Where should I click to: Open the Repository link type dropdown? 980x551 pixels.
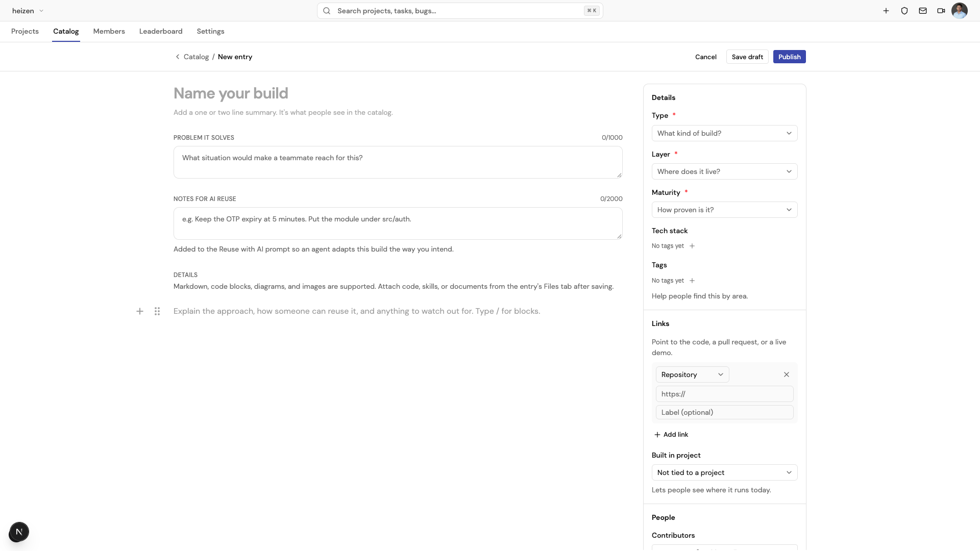[692, 374]
